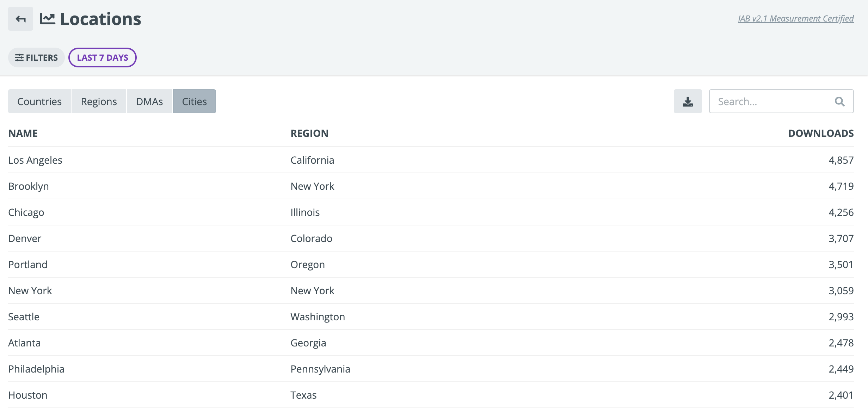The height and width of the screenshot is (411, 868).
Task: Click the Portland row
Action: tap(431, 265)
